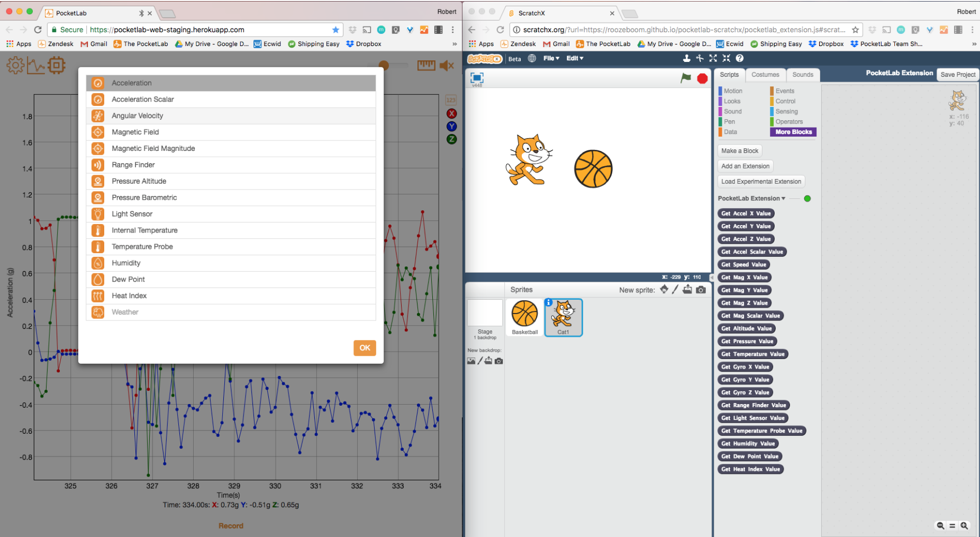
Task: Open the PocketLab Extension dropdown
Action: coord(751,198)
